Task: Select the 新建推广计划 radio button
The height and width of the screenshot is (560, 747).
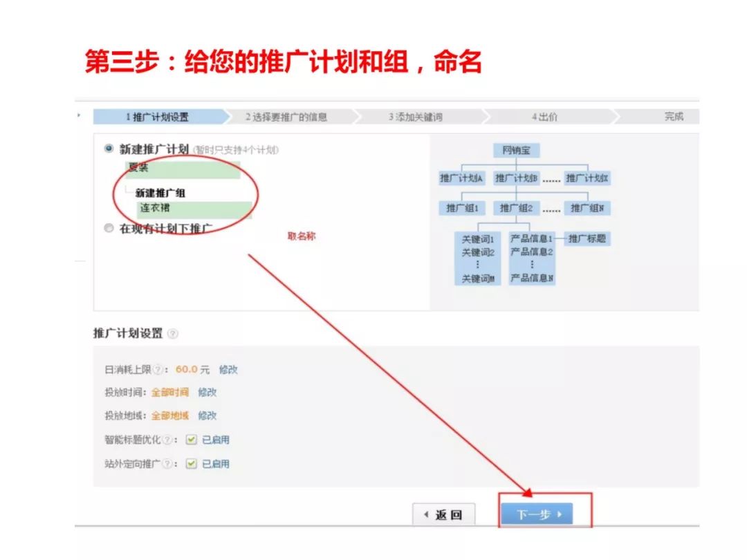Action: 108,147
